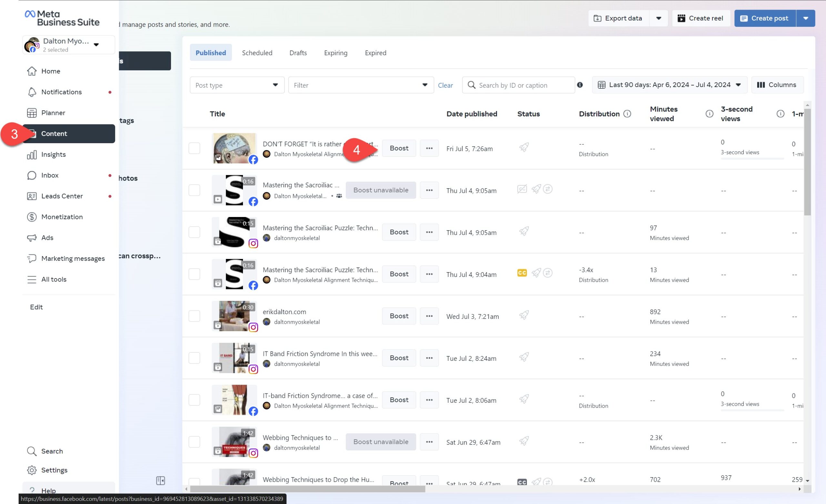Open the Filter dropdown
Viewport: 826px width, 504px height.
click(x=361, y=85)
